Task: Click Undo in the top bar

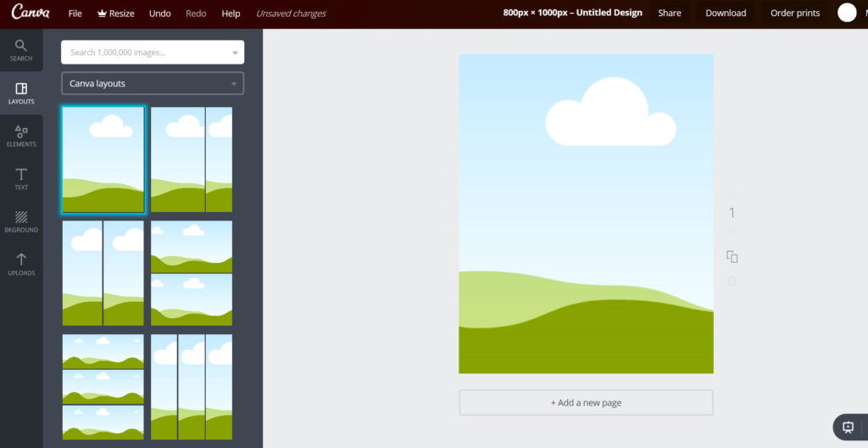Action: coord(160,14)
